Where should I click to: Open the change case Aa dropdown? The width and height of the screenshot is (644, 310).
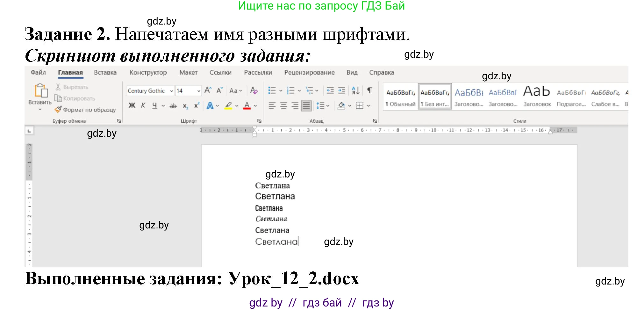[x=236, y=91]
